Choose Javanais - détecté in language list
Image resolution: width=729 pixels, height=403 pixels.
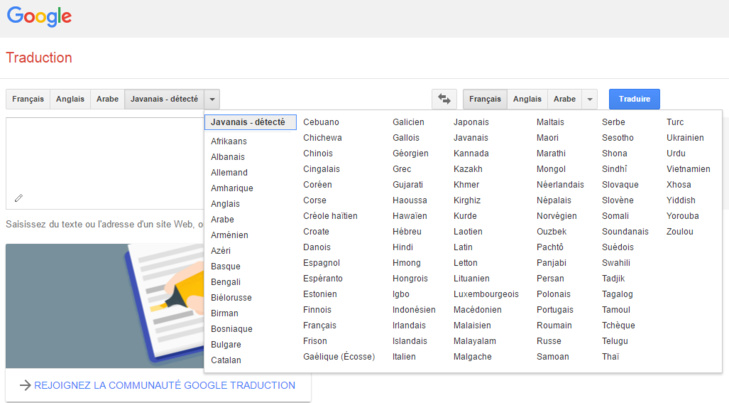pyautogui.click(x=250, y=122)
